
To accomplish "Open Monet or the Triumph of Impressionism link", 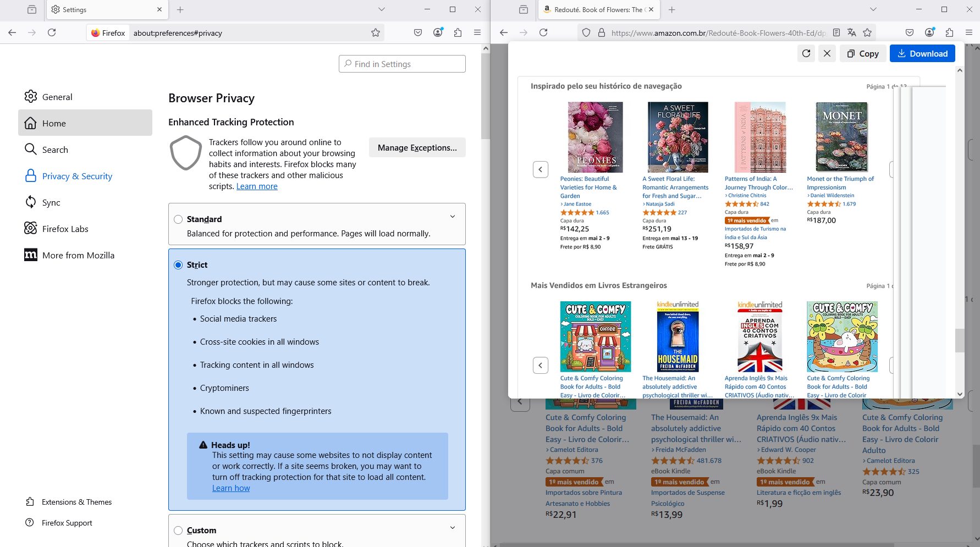I will (x=840, y=183).
